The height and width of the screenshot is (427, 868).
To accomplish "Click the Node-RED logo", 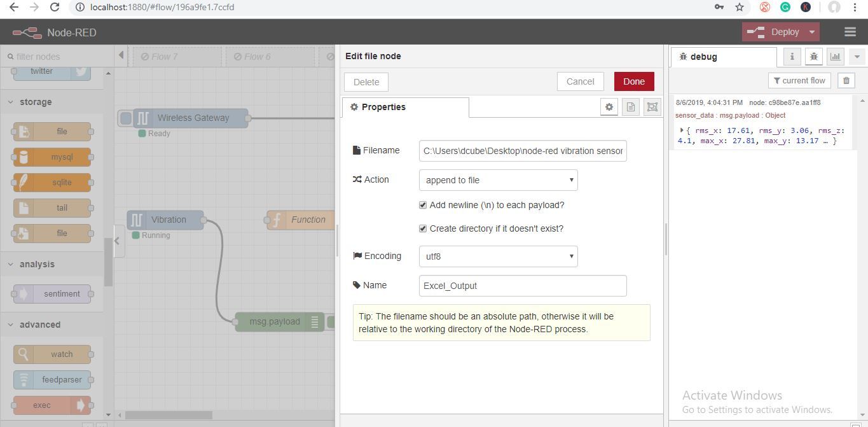I will (x=27, y=32).
